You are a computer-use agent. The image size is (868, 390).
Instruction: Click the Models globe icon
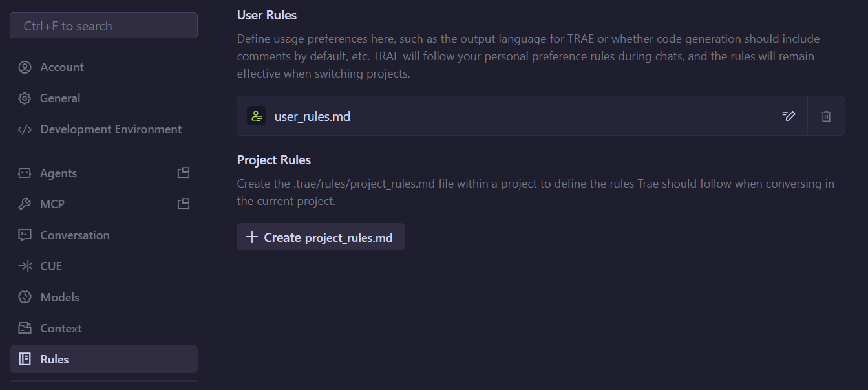point(24,297)
